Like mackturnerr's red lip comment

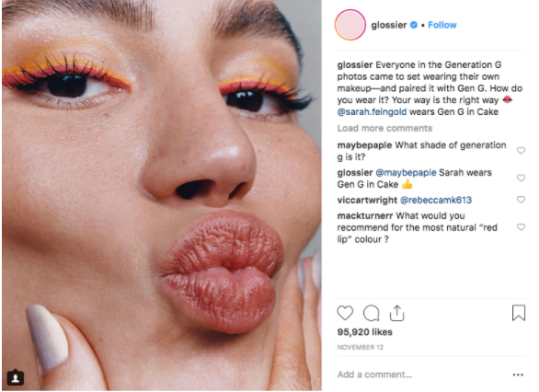522,227
